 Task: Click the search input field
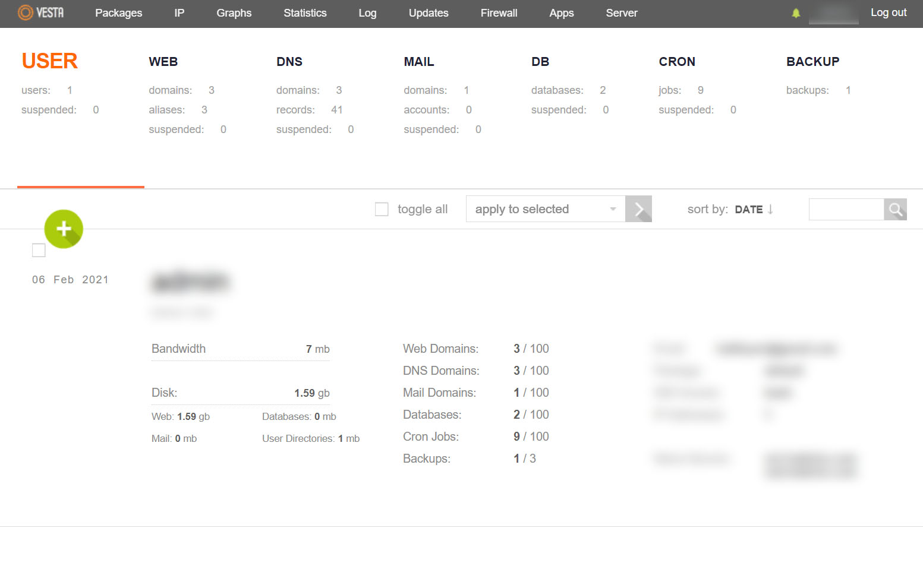point(846,209)
